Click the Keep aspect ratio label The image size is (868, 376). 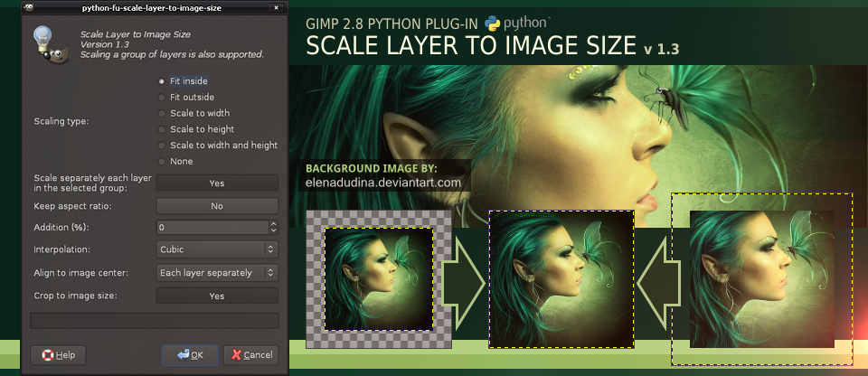(x=73, y=206)
